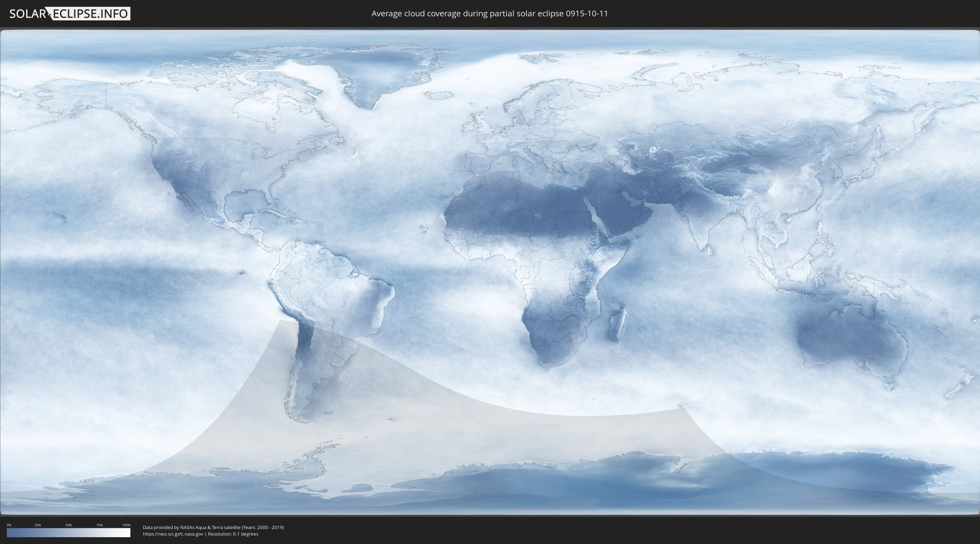Click the 50% legend label
The height and width of the screenshot is (544, 980).
pos(69,525)
